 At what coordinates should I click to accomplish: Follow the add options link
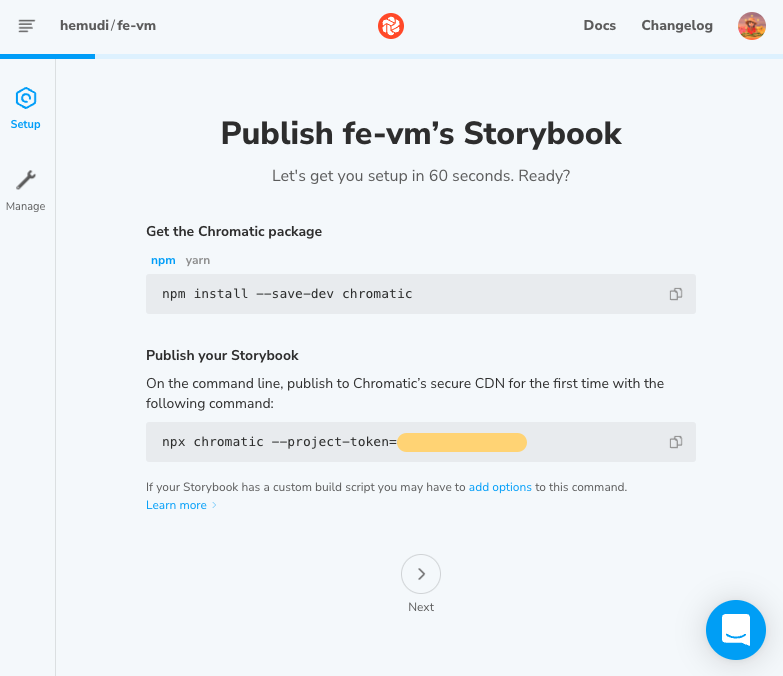(x=500, y=487)
